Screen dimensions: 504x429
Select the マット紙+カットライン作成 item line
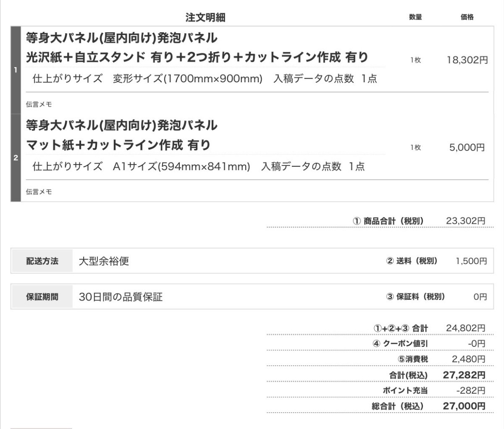(118, 145)
